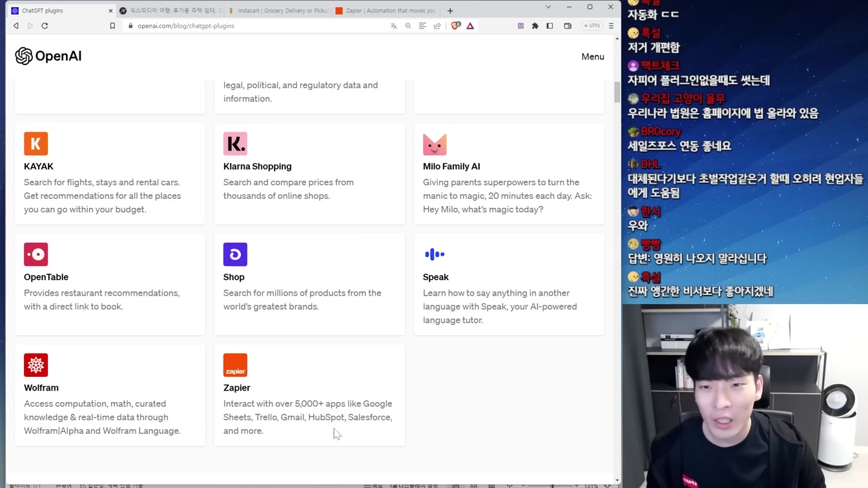Viewport: 868px width, 488px height.
Task: Switch to the Zapier Automation tab
Action: (386, 10)
